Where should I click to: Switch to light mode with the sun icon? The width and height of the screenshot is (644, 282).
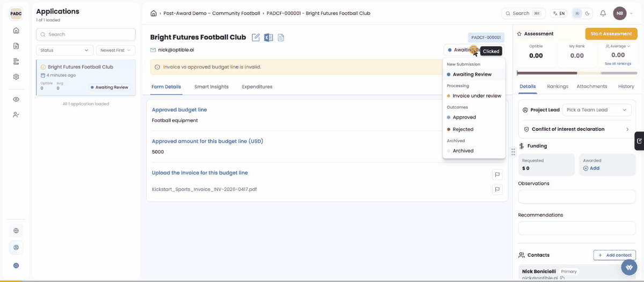(577, 13)
